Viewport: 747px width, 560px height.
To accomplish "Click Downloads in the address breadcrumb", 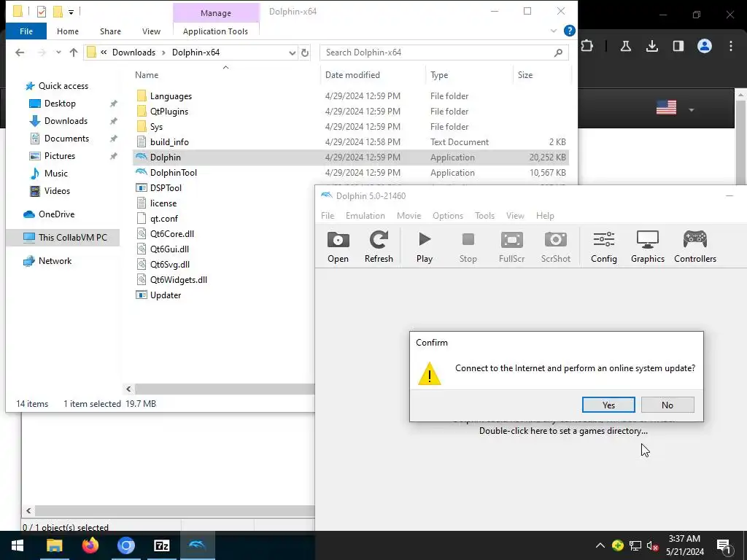I will pos(134,52).
